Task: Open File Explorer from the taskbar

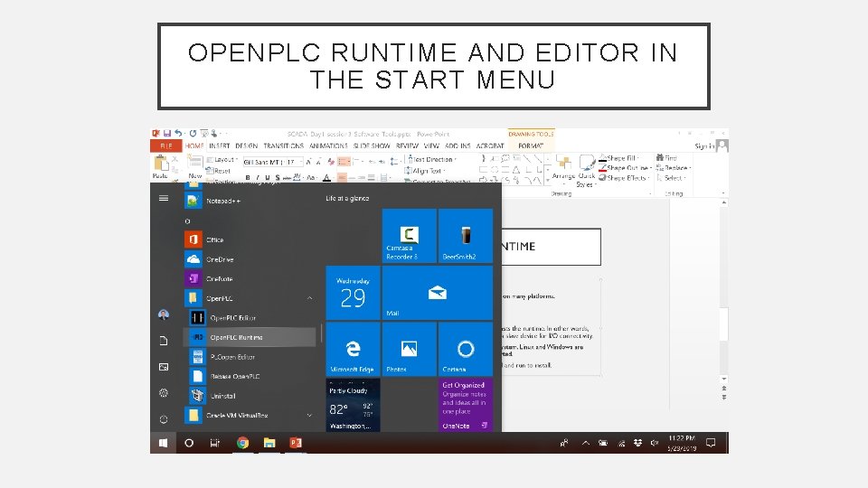Action: 269,443
